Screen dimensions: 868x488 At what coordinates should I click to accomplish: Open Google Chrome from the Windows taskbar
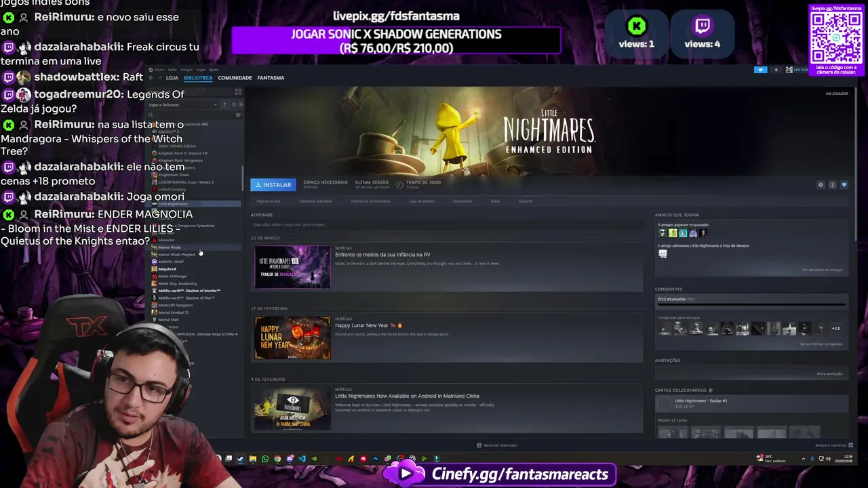tap(277, 459)
